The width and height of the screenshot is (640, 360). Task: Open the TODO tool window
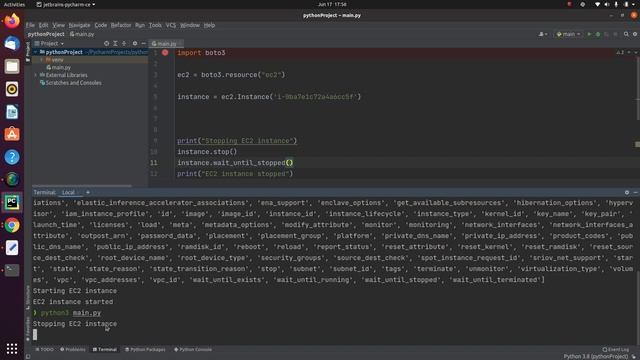click(44, 349)
